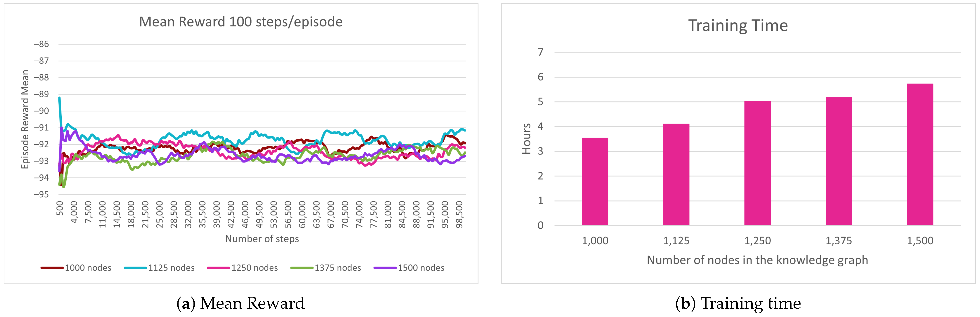Click the "Episode Reward Mean" axis label
Screen dimensions: 980x317
tap(25, 119)
